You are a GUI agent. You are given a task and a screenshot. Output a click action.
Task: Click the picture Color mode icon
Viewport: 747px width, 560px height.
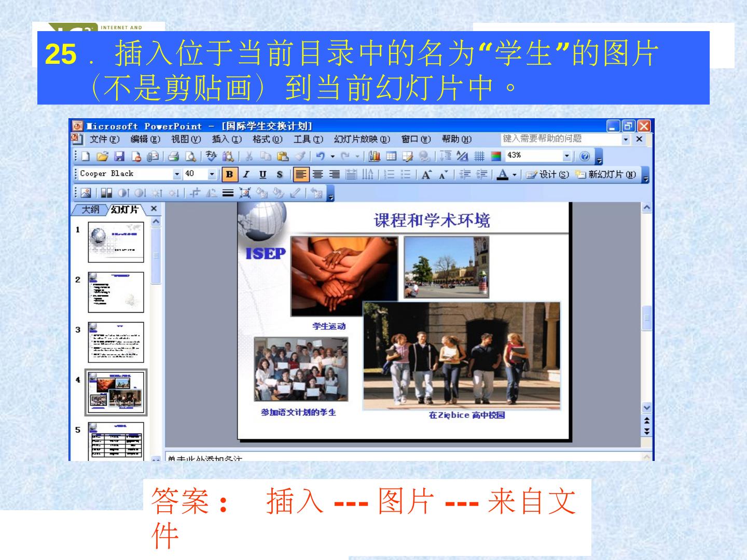106,193
